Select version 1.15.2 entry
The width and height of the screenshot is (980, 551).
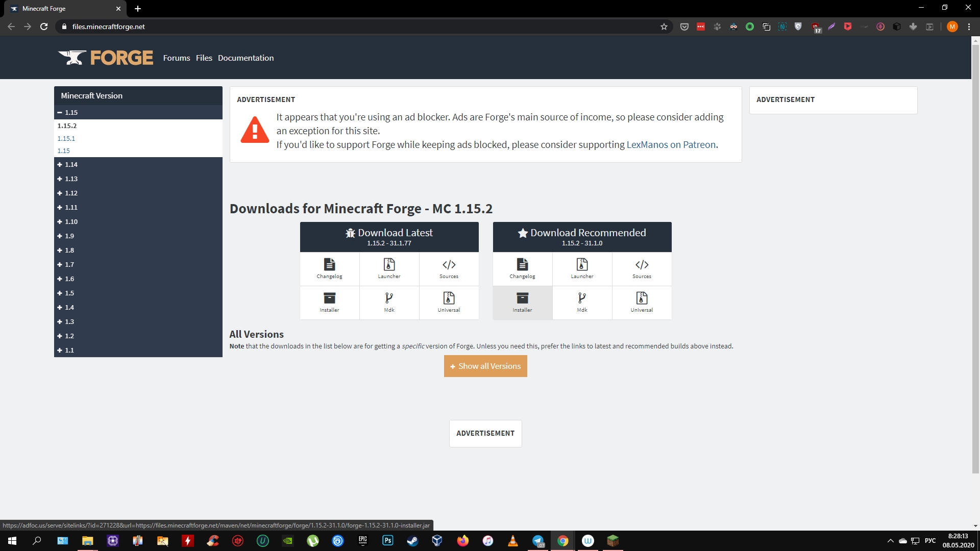(67, 126)
